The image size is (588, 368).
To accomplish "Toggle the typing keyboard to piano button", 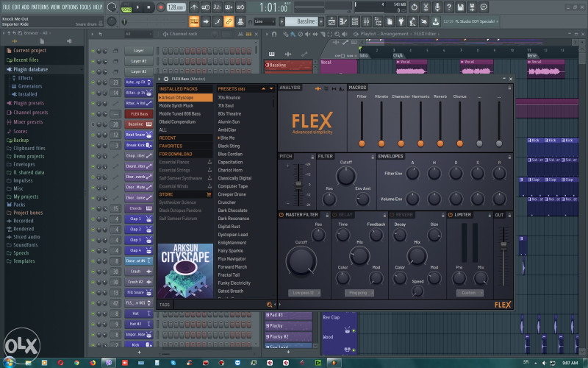I will 194,21.
